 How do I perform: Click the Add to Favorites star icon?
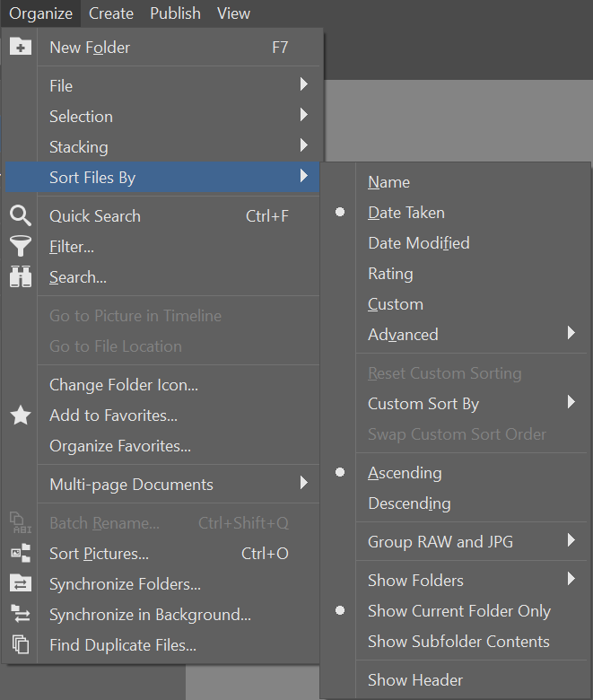(x=20, y=416)
